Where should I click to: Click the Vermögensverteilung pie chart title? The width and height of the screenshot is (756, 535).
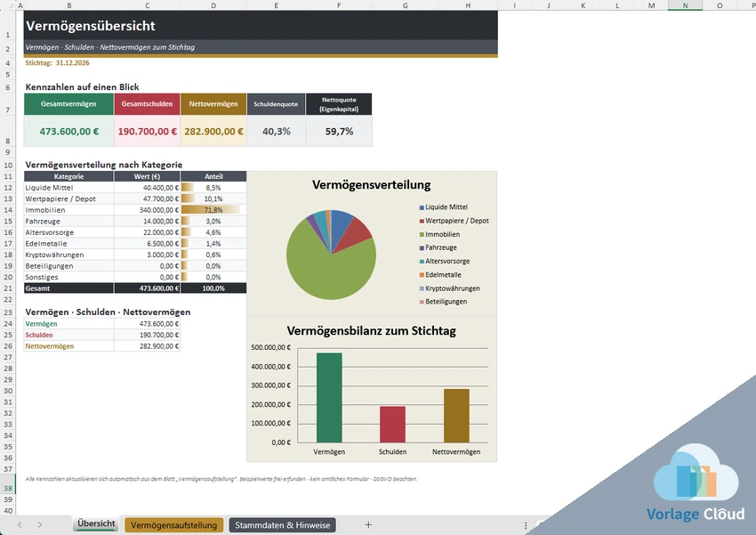tap(371, 185)
